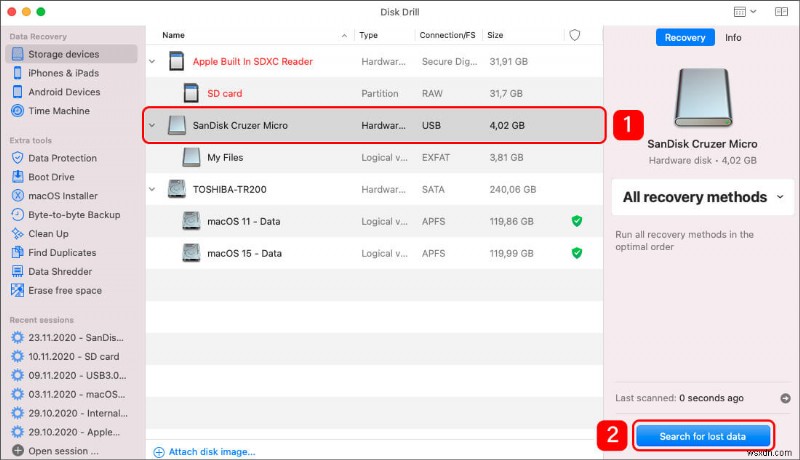Select the My Files logical volume
The height and width of the screenshot is (460, 800).
click(x=374, y=158)
